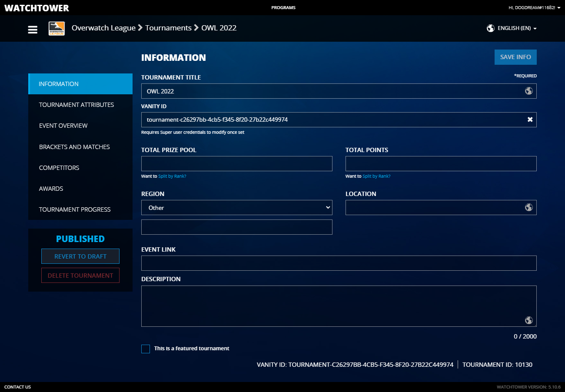Screen dimensions: 565x392
Task: Click the Watchtower Version: 5.10.6 text
Action: click(x=528, y=387)
